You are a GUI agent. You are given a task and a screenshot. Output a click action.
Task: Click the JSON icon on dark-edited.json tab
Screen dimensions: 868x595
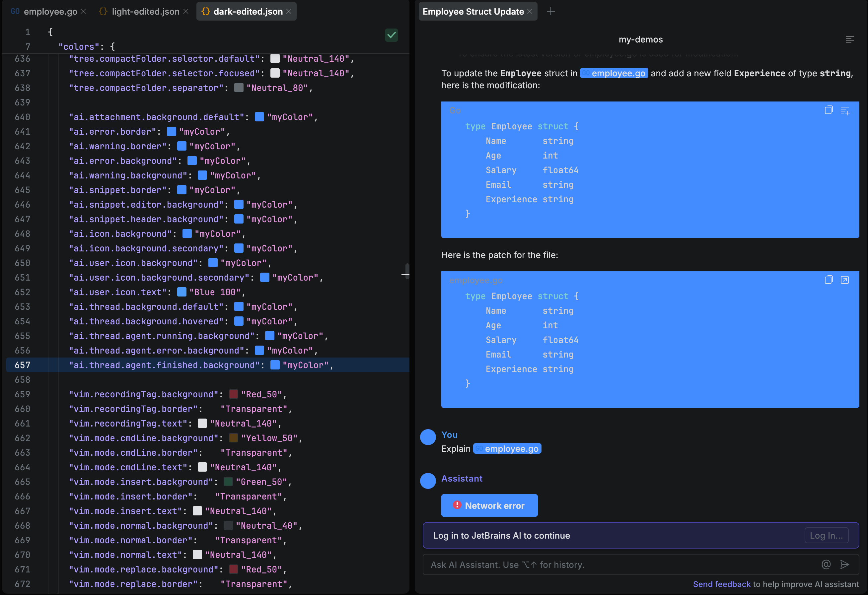[205, 11]
